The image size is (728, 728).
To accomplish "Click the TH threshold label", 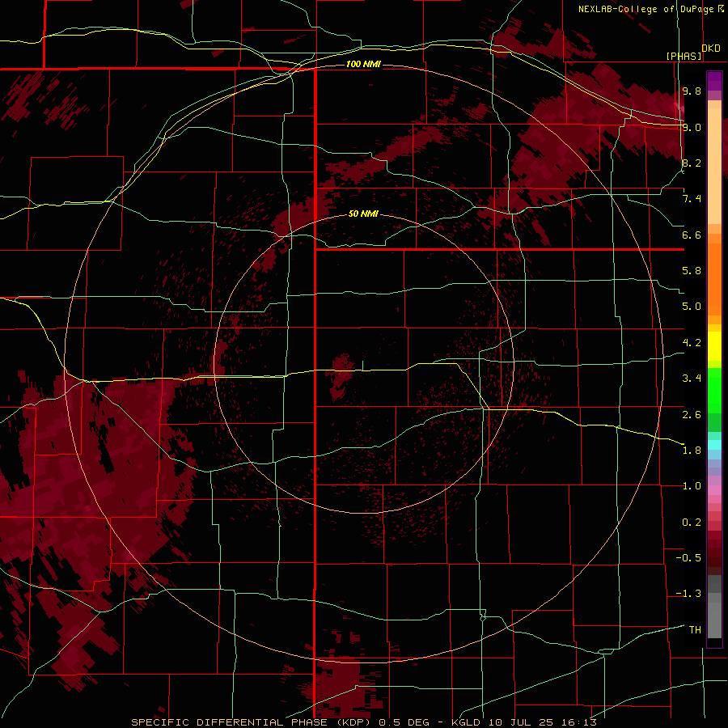I will click(x=695, y=629).
